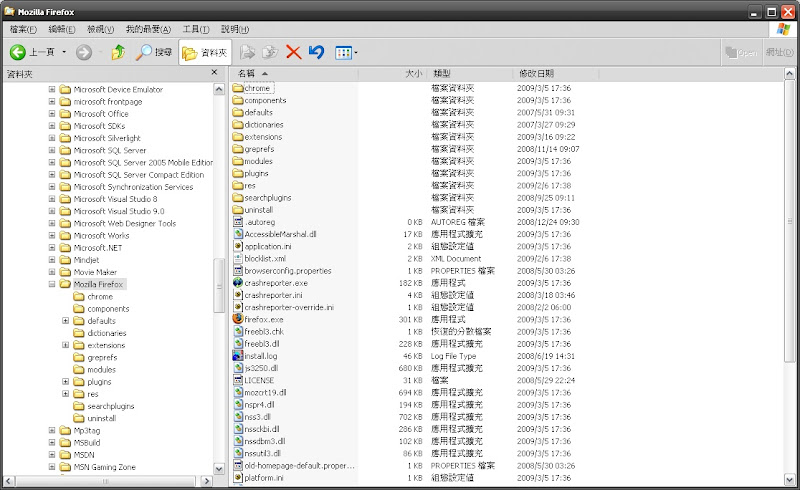Click the Move To toolbar icon
Screen dimensions: 800x490
point(247,52)
